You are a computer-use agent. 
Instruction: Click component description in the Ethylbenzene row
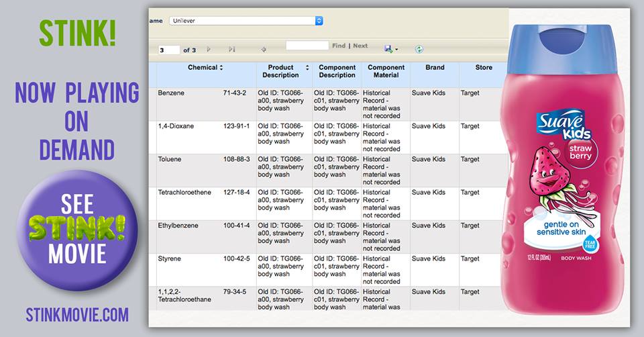tap(336, 233)
